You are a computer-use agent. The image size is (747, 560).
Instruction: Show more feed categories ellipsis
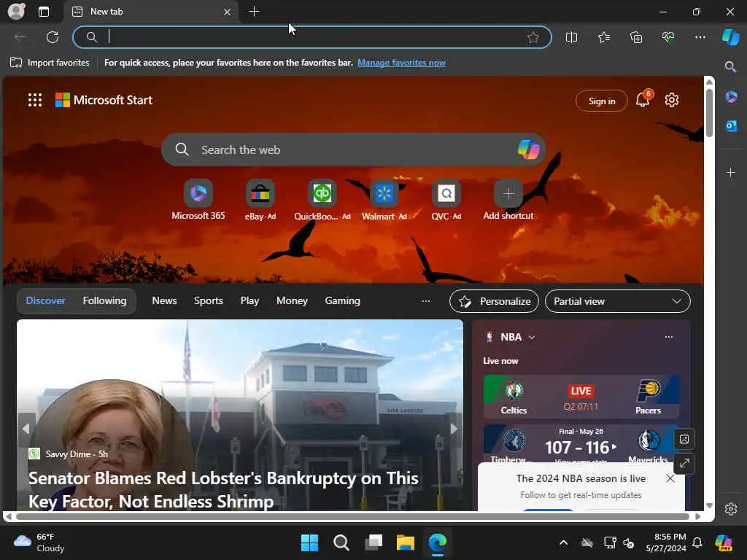click(426, 301)
